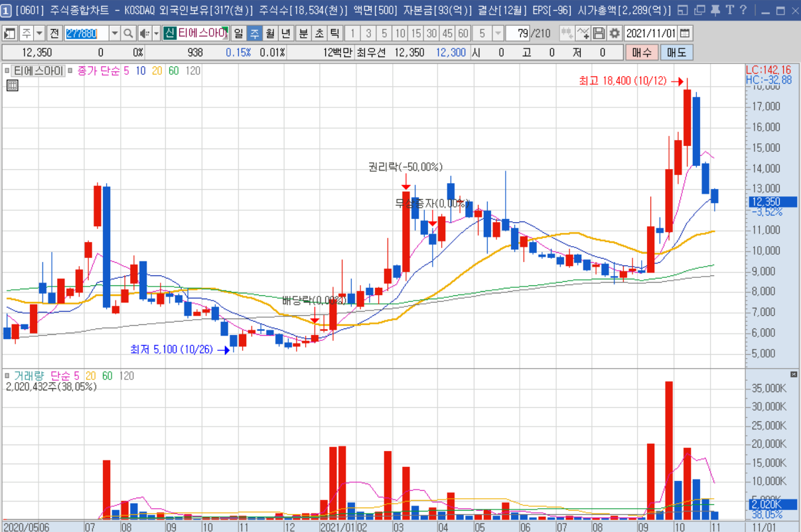Click the 60 moving average legend
801x532 pixels.
(173, 70)
